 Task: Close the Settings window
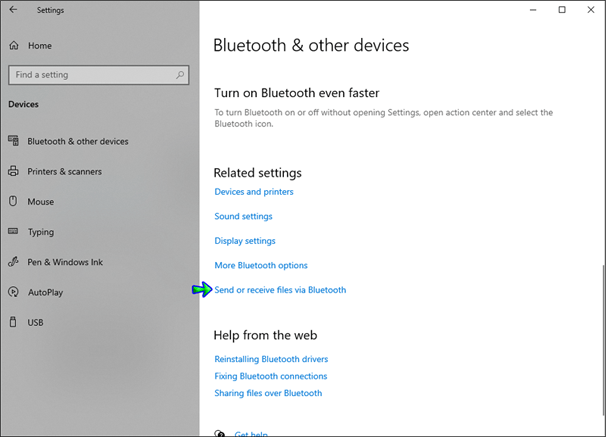click(591, 10)
